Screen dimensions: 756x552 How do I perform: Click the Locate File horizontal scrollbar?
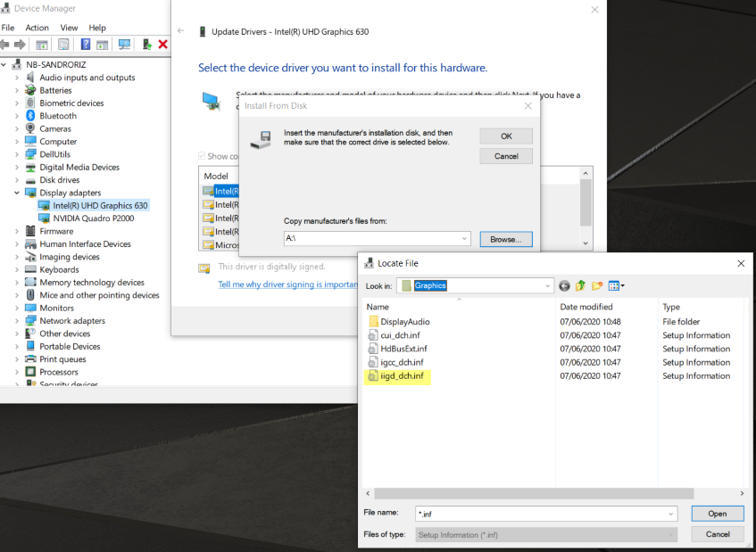click(x=535, y=493)
